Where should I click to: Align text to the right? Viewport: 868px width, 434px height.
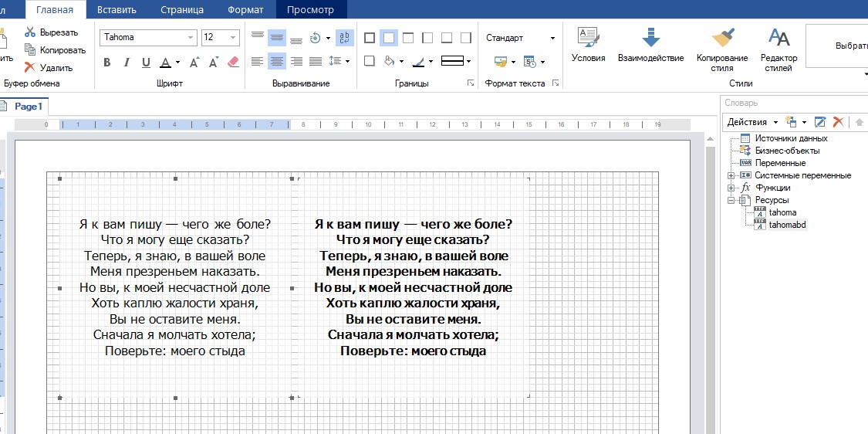[296, 61]
